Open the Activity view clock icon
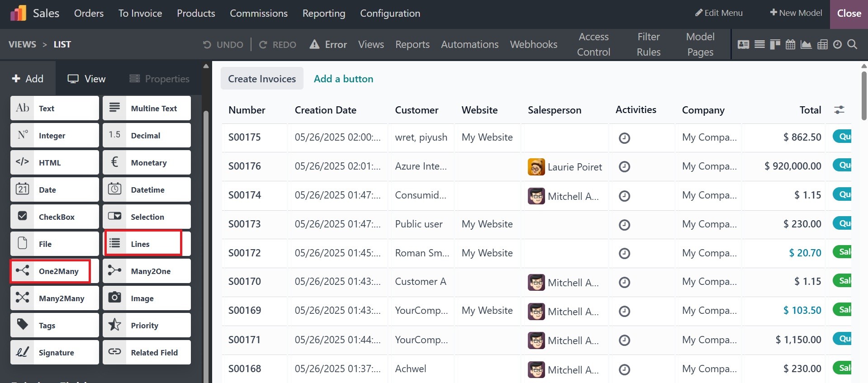Viewport: 868px width, 383px height. tap(837, 44)
